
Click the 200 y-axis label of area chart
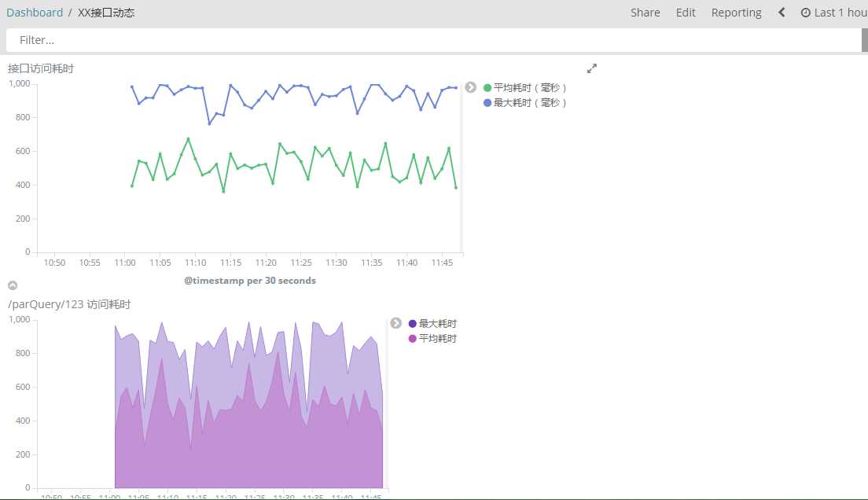point(23,454)
